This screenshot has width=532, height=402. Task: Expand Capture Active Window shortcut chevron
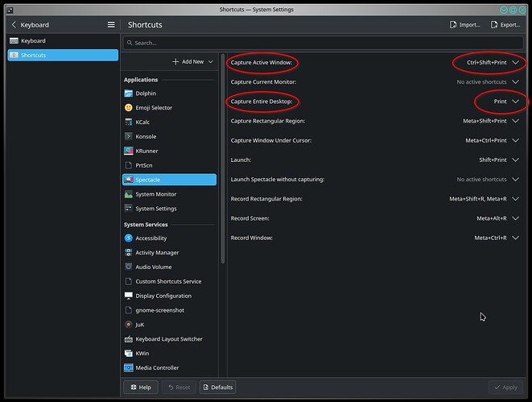point(515,63)
